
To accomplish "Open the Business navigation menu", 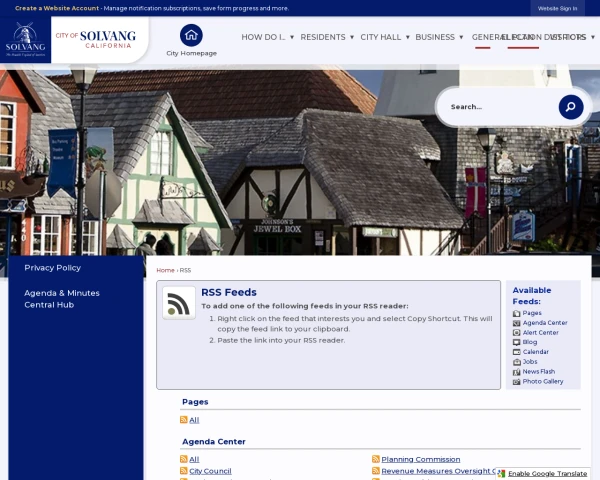I will click(x=439, y=37).
